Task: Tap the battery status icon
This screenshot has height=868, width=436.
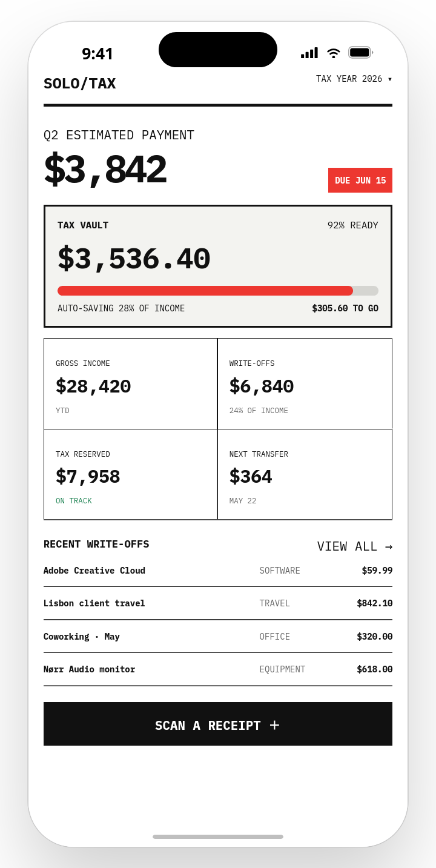Action: pos(361,53)
